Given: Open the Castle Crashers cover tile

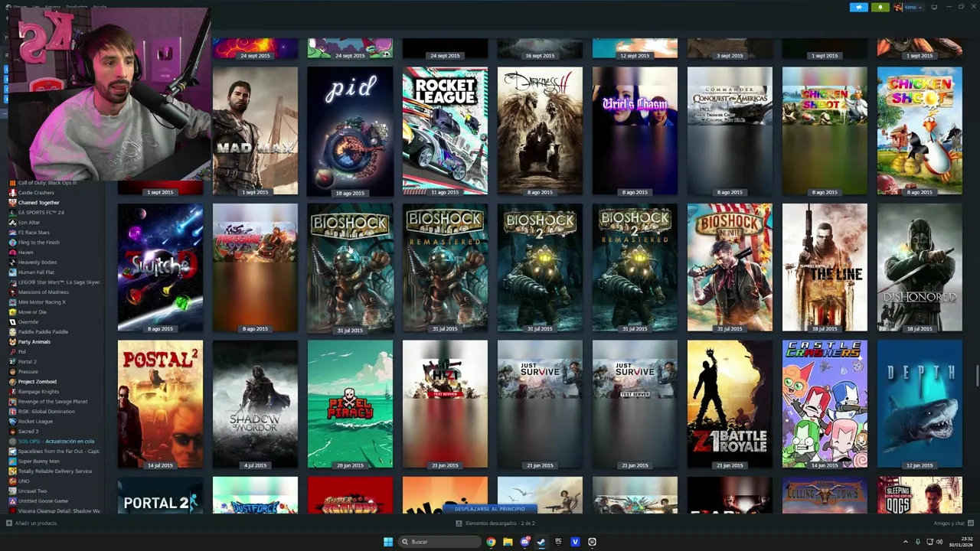Looking at the screenshot, I should pos(825,404).
